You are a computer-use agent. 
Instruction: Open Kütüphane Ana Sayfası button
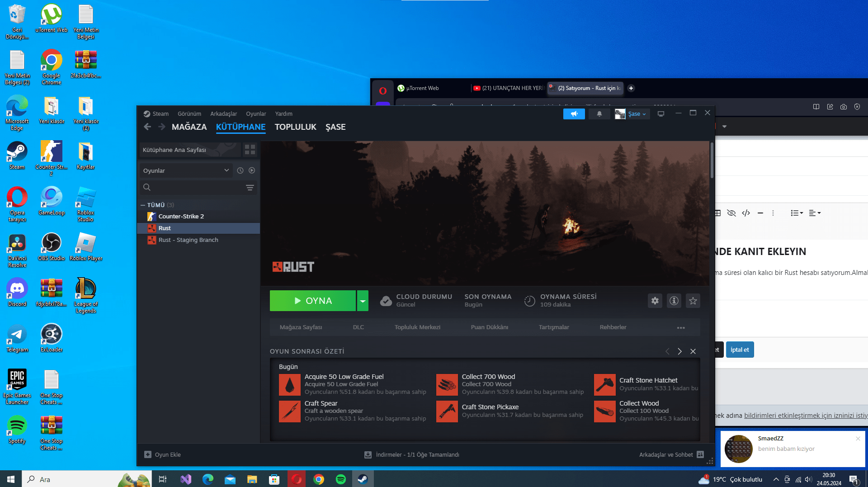(189, 150)
